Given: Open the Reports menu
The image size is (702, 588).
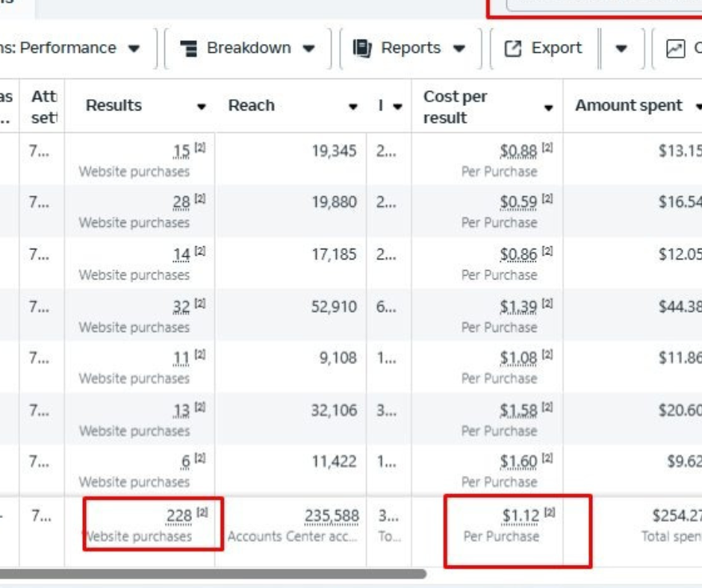Looking at the screenshot, I should pos(410,48).
